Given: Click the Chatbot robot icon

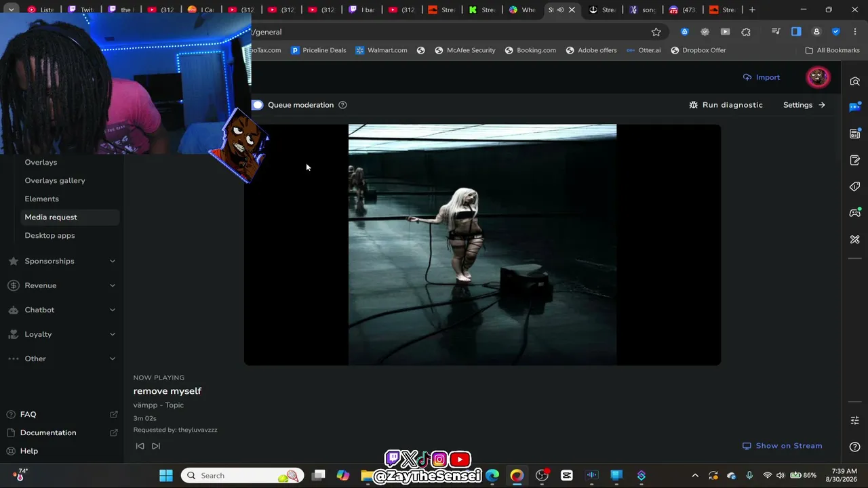Looking at the screenshot, I should pos(13,310).
